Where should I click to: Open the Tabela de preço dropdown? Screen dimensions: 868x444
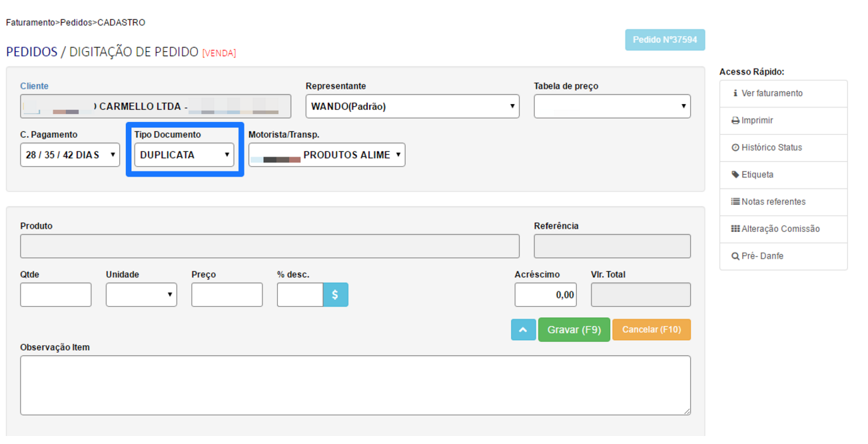coord(612,106)
